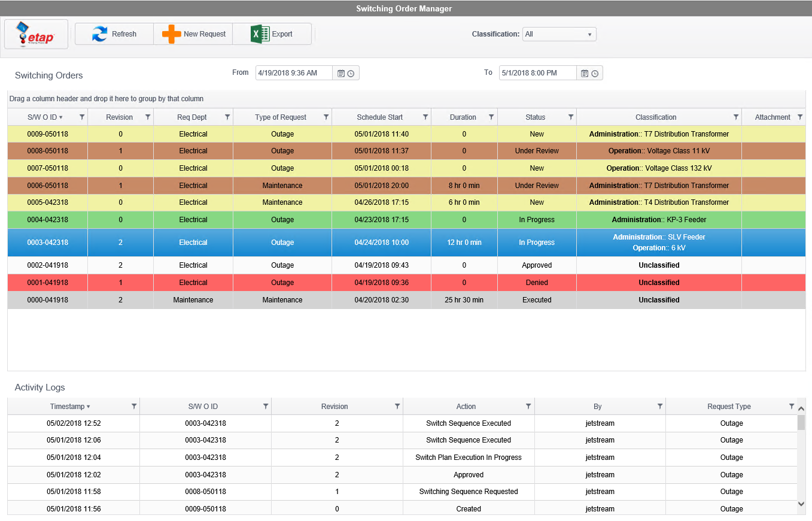The image size is (812, 521).
Task: Open the Request Type filter in Activity Logs
Action: (792, 406)
